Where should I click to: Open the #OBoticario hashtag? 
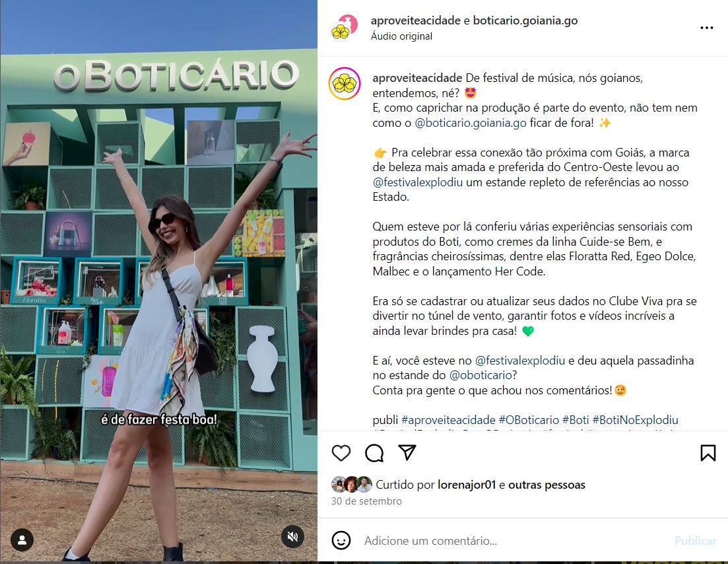pyautogui.click(x=529, y=420)
